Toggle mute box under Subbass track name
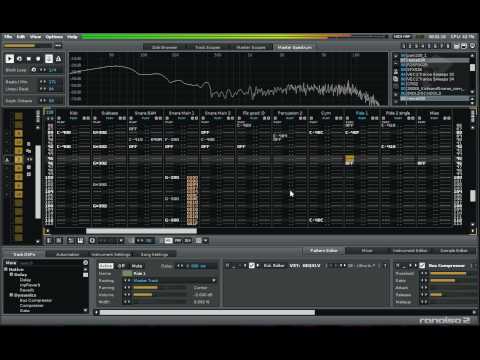 coord(95,118)
